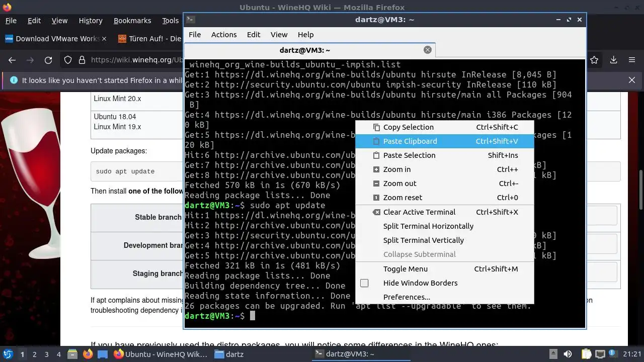This screenshot has width=644, height=362.
Task: Switch to Türen Auf! Firefox tab
Action: point(149,39)
